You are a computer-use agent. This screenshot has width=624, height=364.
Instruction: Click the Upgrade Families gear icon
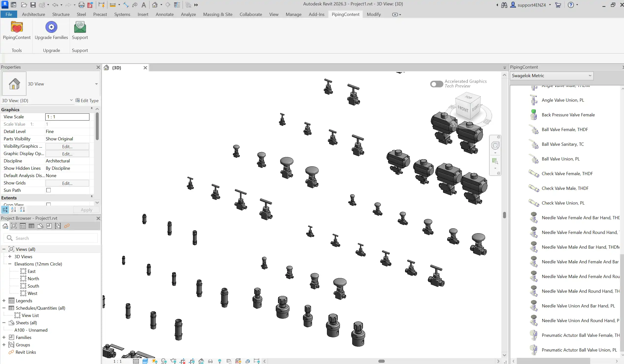(x=51, y=27)
